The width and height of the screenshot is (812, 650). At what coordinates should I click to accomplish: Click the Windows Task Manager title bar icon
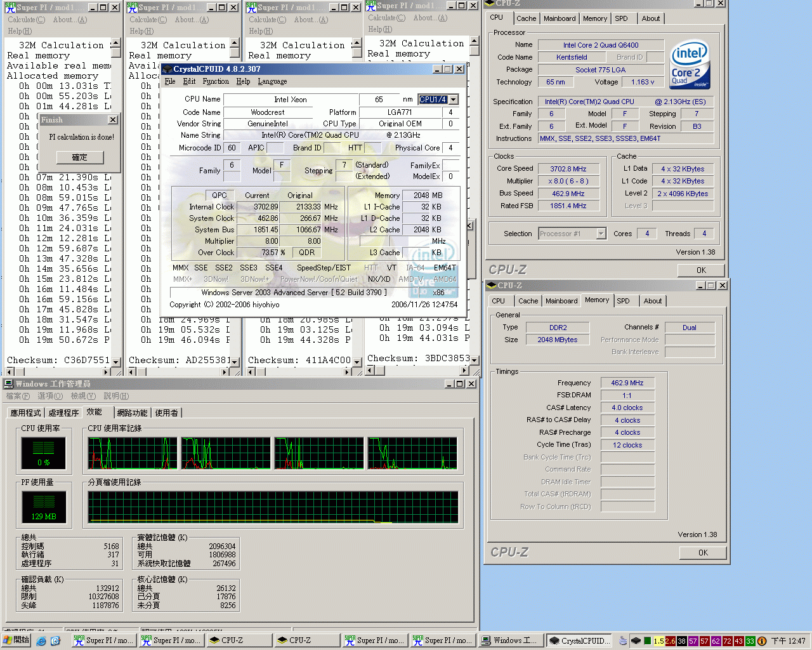(9, 383)
